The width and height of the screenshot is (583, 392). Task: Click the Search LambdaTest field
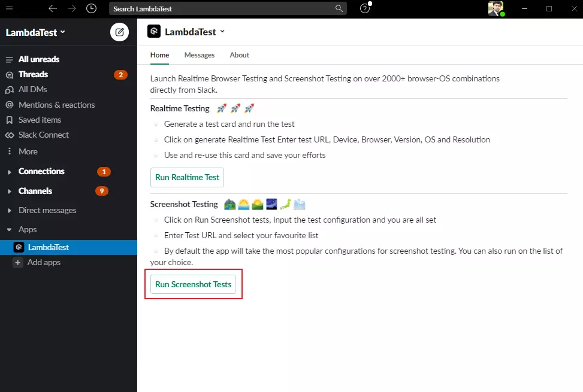[x=228, y=8]
